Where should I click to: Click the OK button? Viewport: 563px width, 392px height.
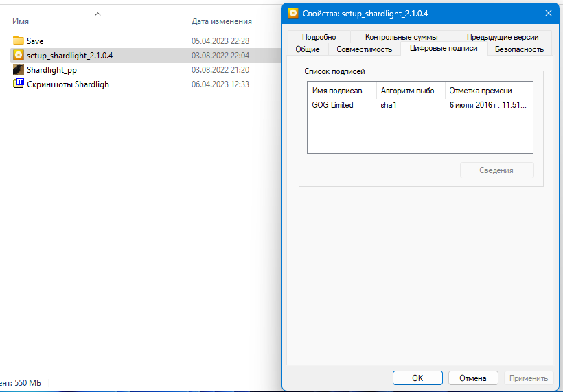417,378
